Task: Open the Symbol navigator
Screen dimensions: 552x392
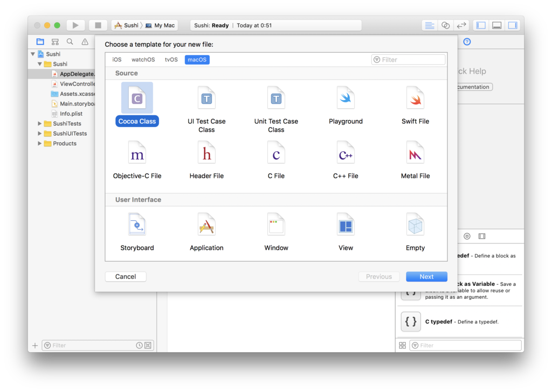Action: [x=55, y=42]
